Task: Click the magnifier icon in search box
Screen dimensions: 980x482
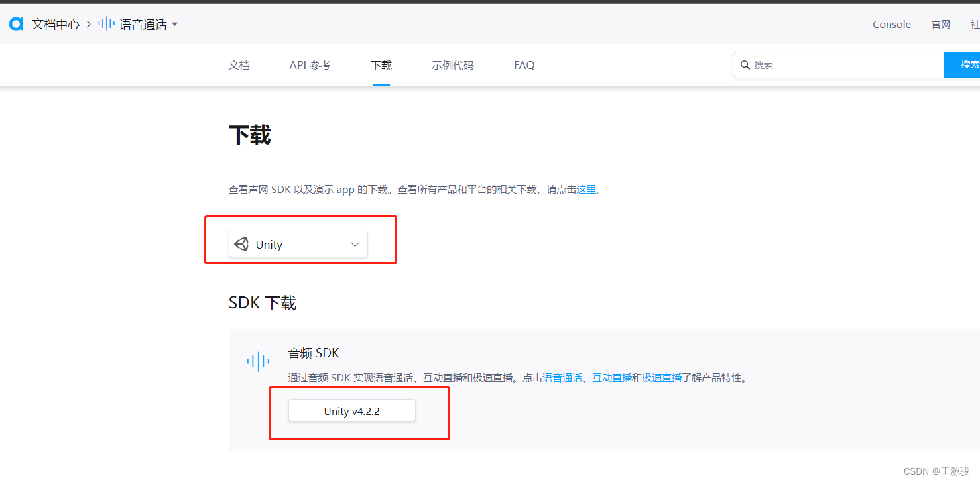Action: click(745, 65)
